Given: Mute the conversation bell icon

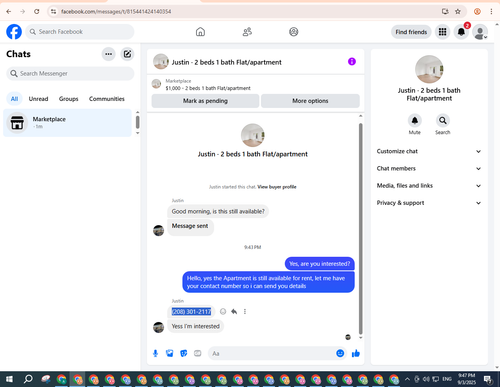Looking at the screenshot, I should (415, 120).
